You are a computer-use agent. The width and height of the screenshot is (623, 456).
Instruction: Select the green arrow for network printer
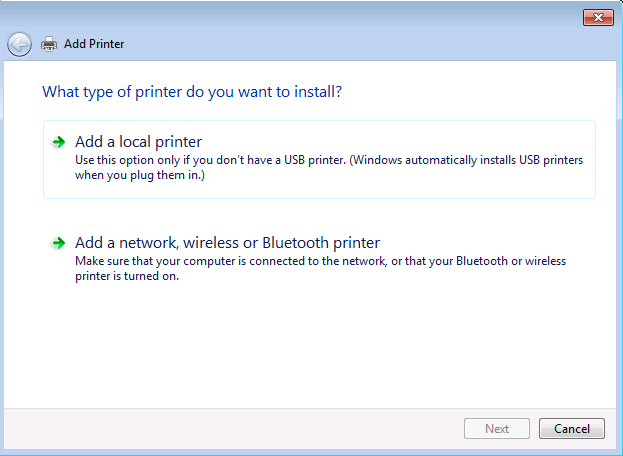[x=59, y=243]
